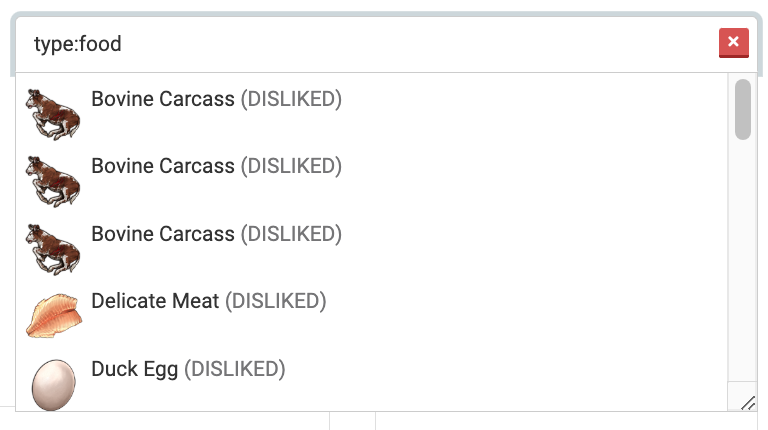The width and height of the screenshot is (768, 430).
Task: Click the DISLIKED tag beside Delicate Meat
Action: [x=275, y=301]
